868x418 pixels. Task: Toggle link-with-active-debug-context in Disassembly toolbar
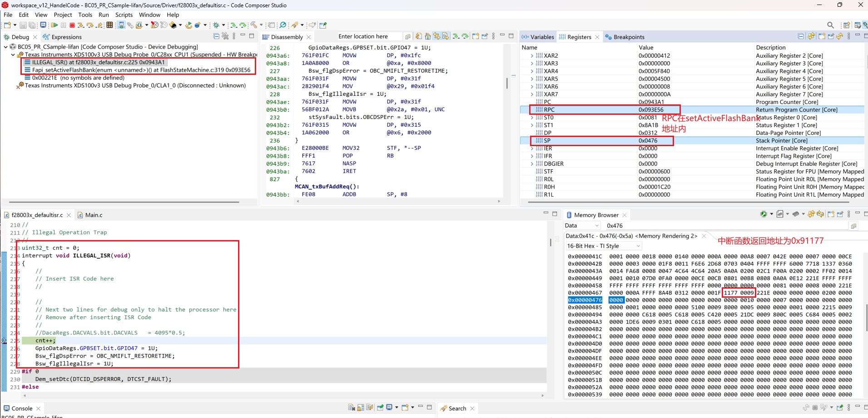(x=436, y=36)
